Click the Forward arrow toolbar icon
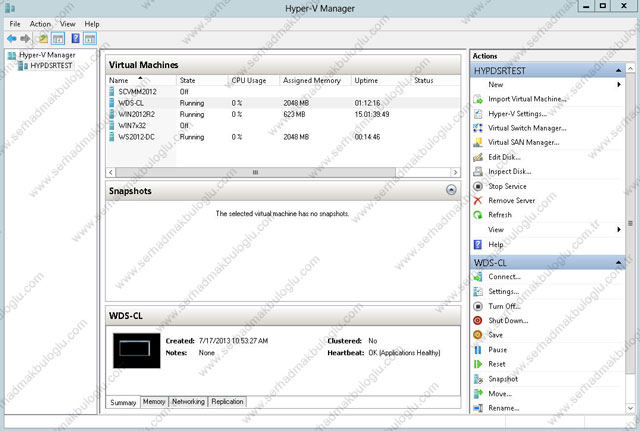 (25, 39)
